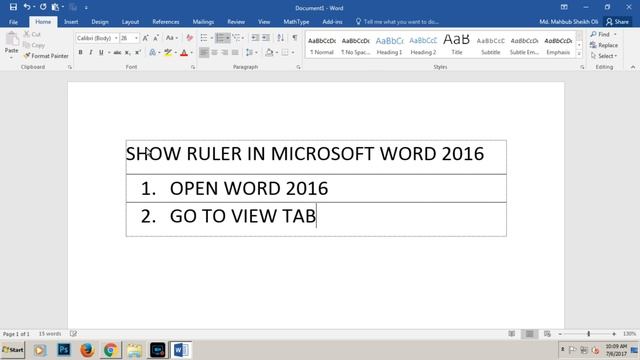Viewport: 640px width, 360px height.
Task: Increase the paragraph indent
Action: tap(266, 38)
